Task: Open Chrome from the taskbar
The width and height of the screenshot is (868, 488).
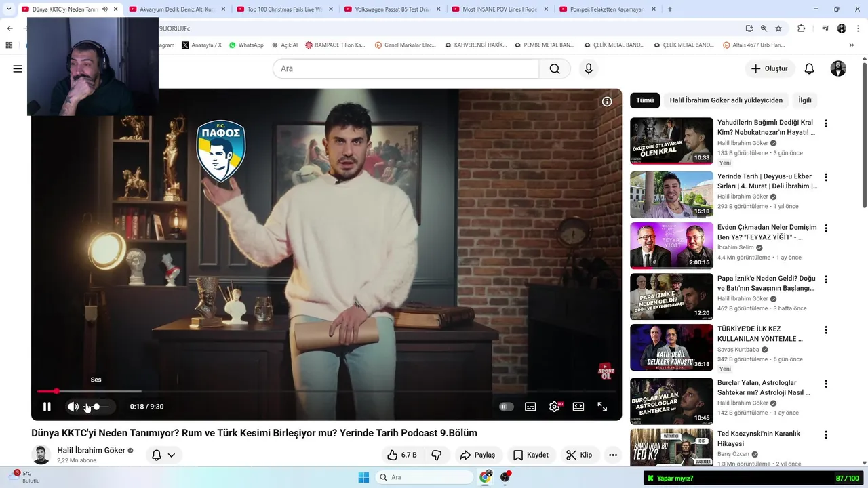Action: [x=485, y=477]
